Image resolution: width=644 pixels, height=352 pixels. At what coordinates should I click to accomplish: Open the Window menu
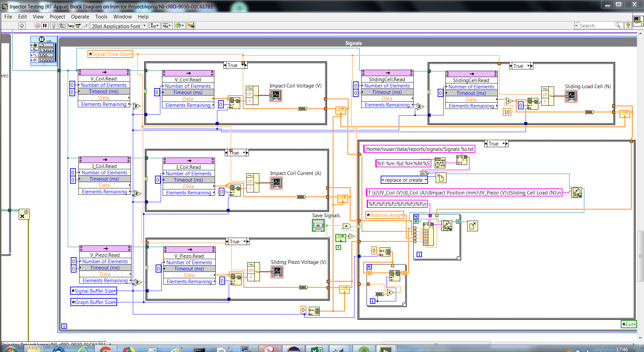tap(122, 16)
